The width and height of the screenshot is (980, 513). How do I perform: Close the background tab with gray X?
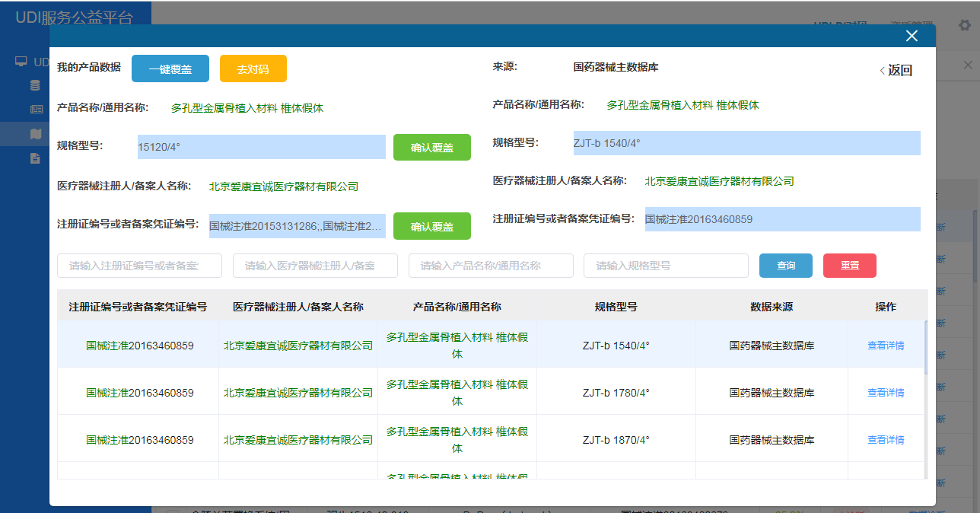(x=968, y=65)
